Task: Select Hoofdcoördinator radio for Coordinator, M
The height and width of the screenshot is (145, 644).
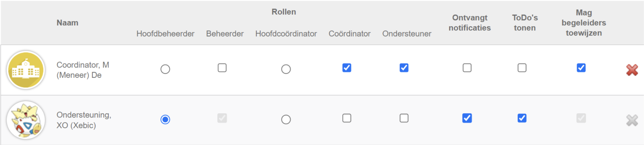Action: click(286, 69)
